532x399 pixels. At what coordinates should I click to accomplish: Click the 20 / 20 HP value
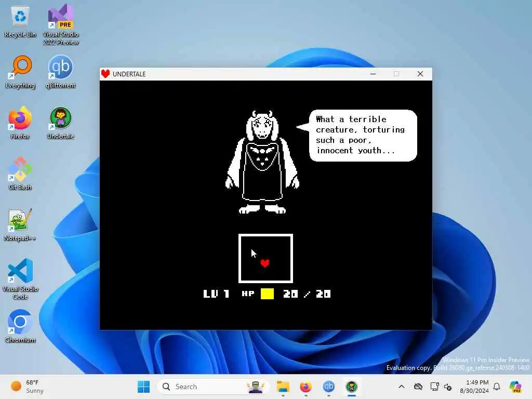pyautogui.click(x=307, y=294)
